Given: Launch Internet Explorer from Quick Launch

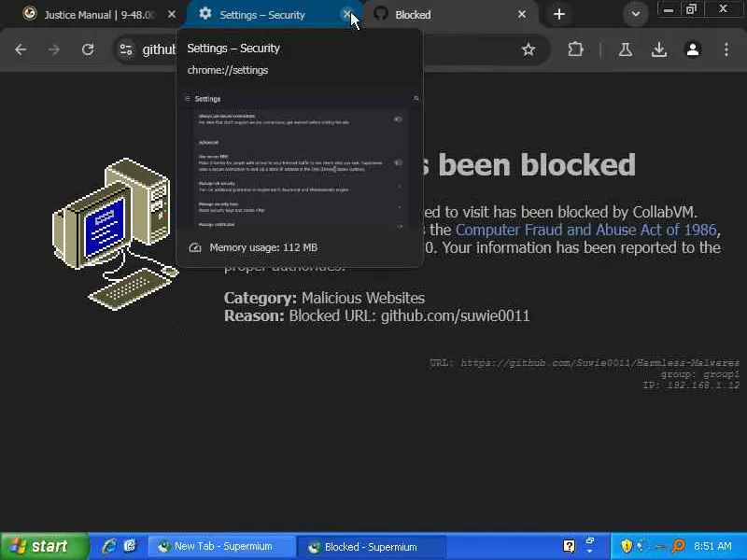Looking at the screenshot, I should click(x=109, y=546).
